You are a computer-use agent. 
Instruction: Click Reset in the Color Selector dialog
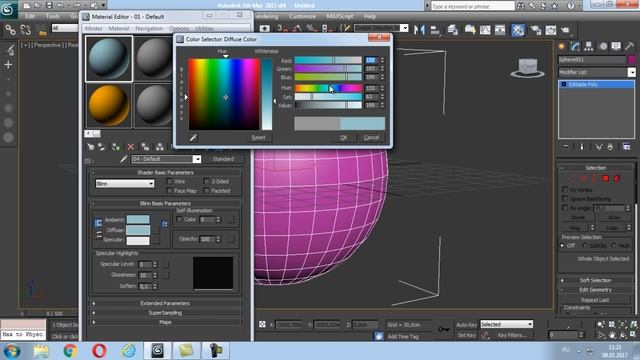coord(258,138)
